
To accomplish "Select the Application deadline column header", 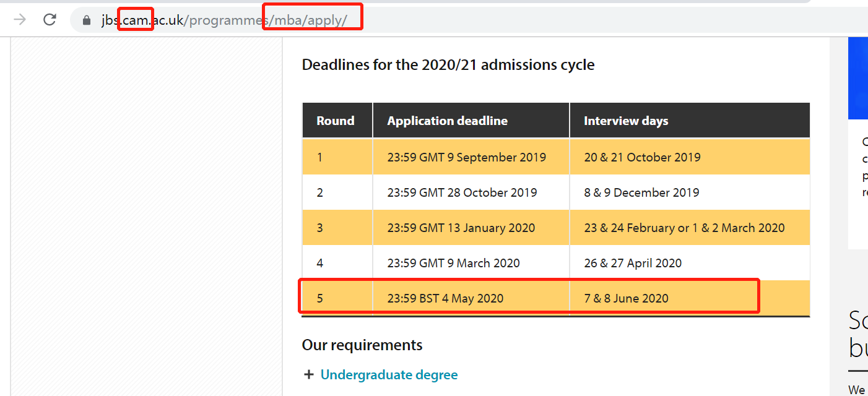I will [x=447, y=121].
